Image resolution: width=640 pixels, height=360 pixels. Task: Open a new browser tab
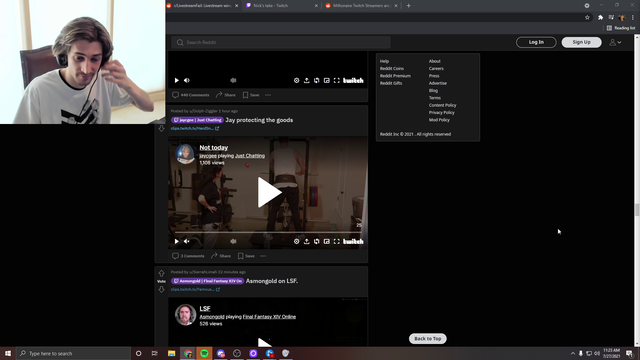(x=409, y=6)
